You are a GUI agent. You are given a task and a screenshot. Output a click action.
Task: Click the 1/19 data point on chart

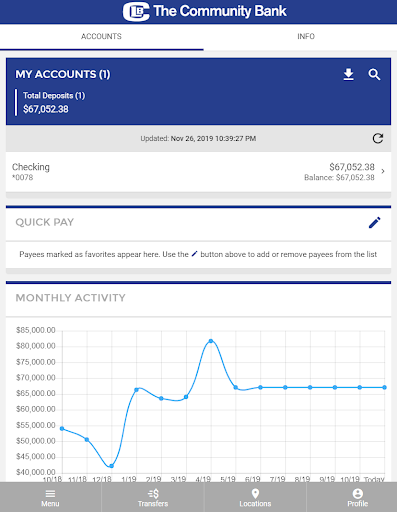click(x=137, y=390)
